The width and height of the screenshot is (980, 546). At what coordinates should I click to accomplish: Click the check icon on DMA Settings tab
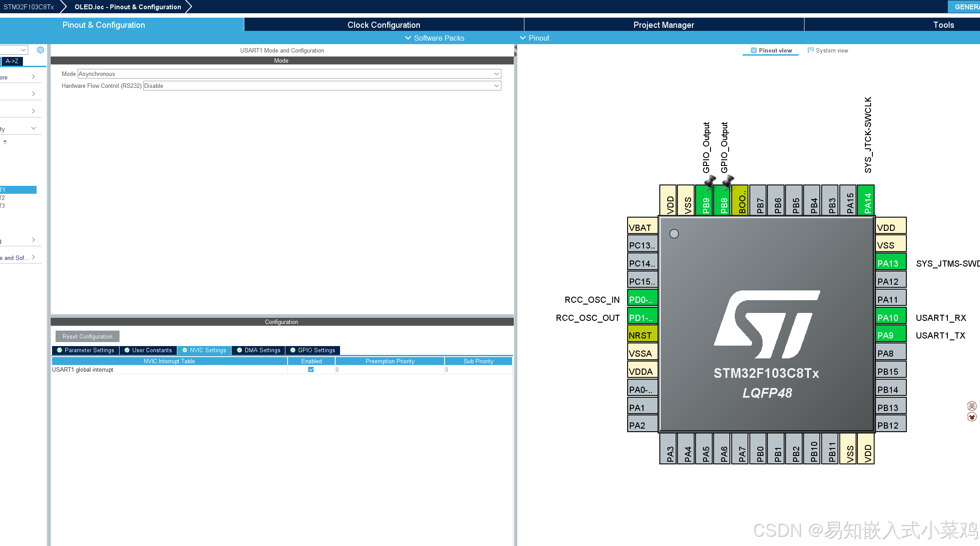(x=239, y=350)
